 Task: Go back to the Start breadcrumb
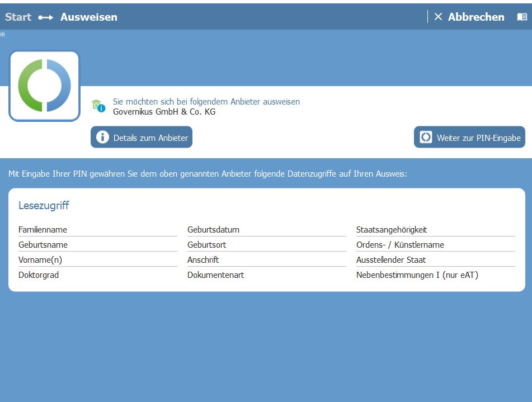18,17
